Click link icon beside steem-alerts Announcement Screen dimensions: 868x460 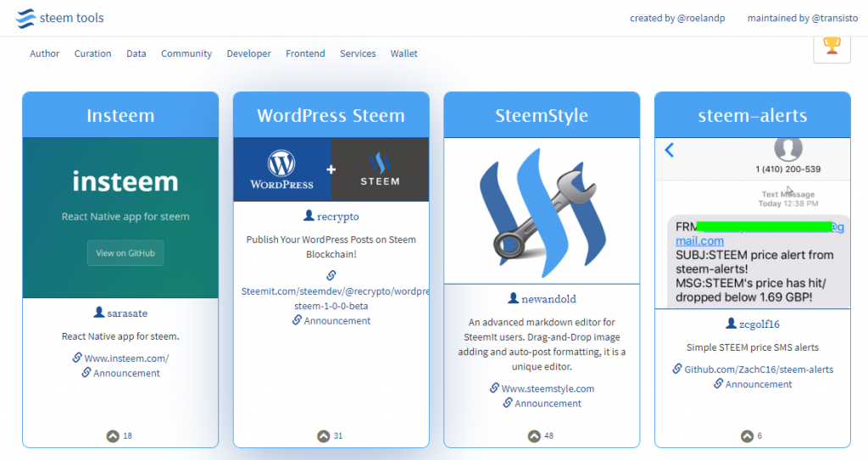pos(718,384)
